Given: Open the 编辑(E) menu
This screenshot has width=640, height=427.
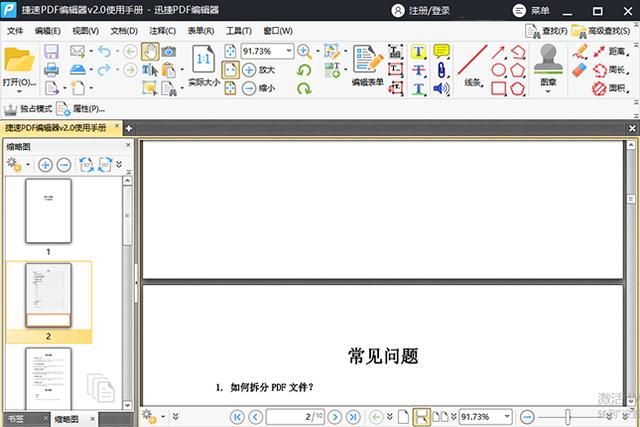Looking at the screenshot, I should pos(48,31).
